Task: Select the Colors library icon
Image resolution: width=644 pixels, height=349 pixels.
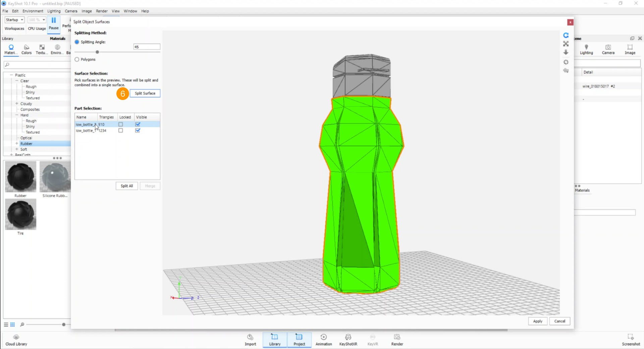Action: point(26,49)
